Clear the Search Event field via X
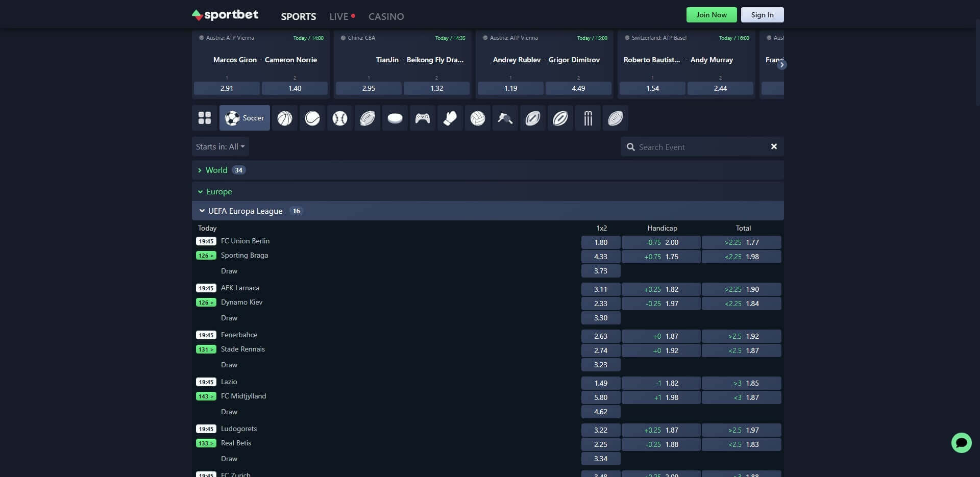This screenshot has width=980, height=477. (774, 146)
